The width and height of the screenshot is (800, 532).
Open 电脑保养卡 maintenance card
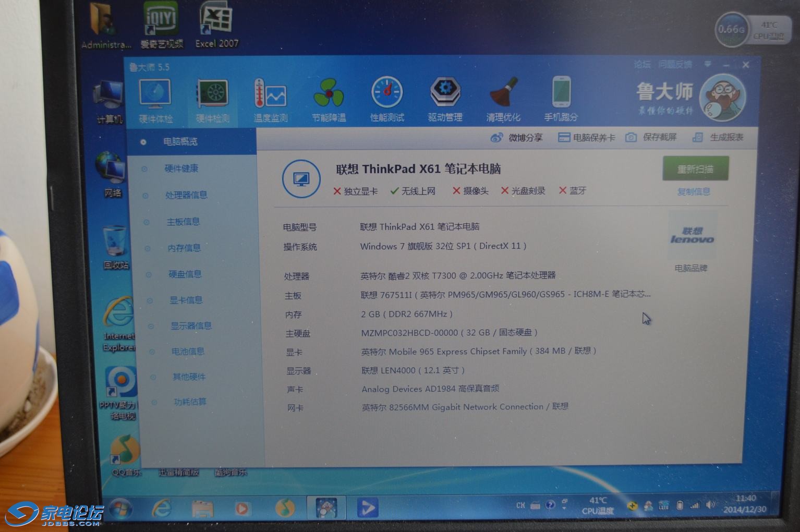[587, 138]
